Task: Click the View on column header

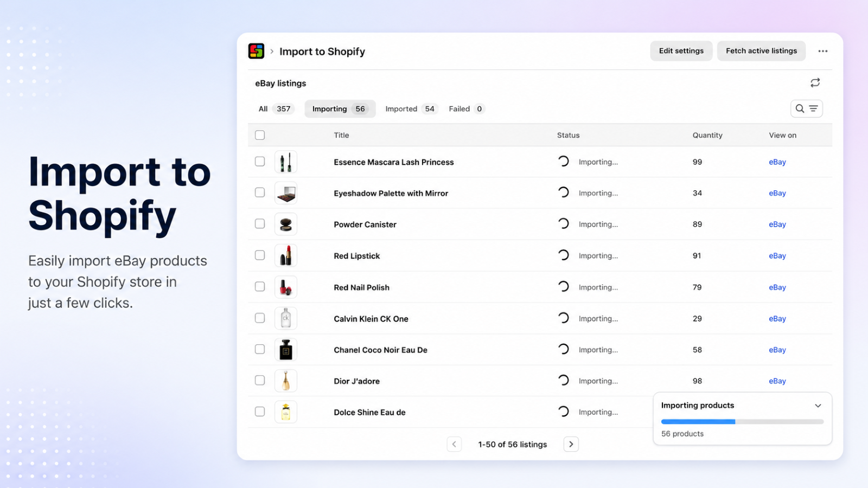Action: pos(783,135)
